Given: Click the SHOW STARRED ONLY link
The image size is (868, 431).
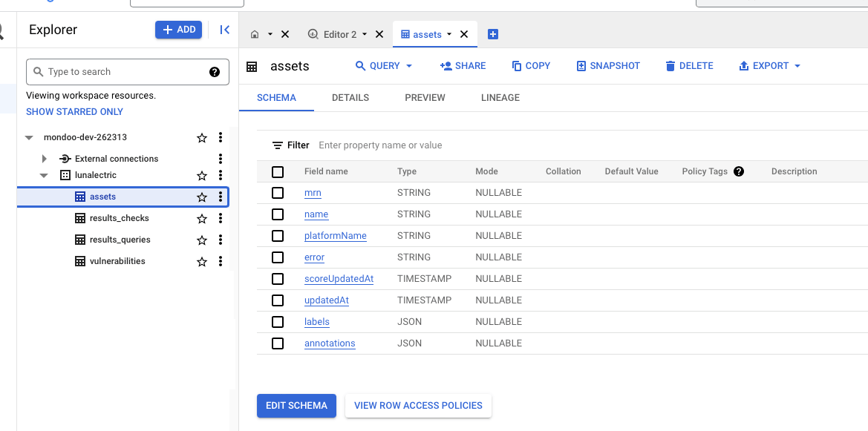Looking at the screenshot, I should coord(74,111).
